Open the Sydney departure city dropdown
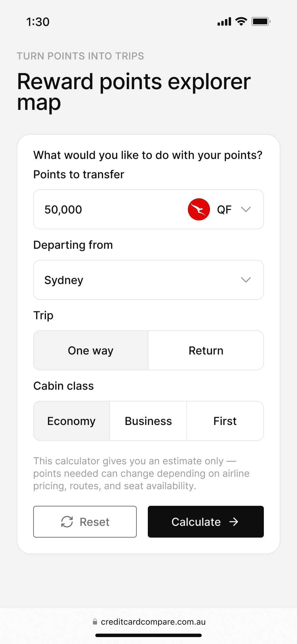297x644 pixels. click(138, 280)
